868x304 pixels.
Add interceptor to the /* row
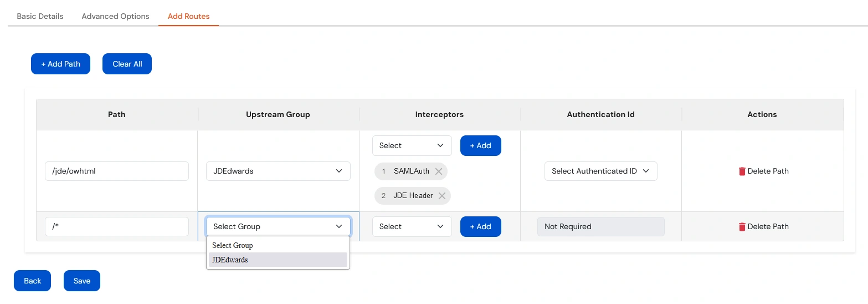[481, 226]
